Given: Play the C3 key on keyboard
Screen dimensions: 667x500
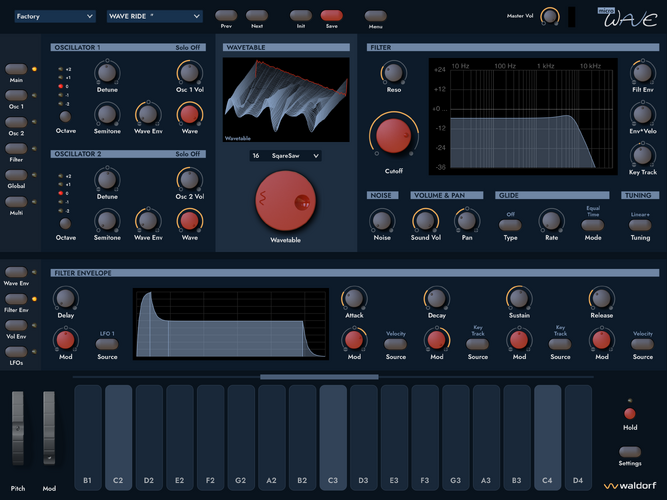Looking at the screenshot, I should pos(333,437).
